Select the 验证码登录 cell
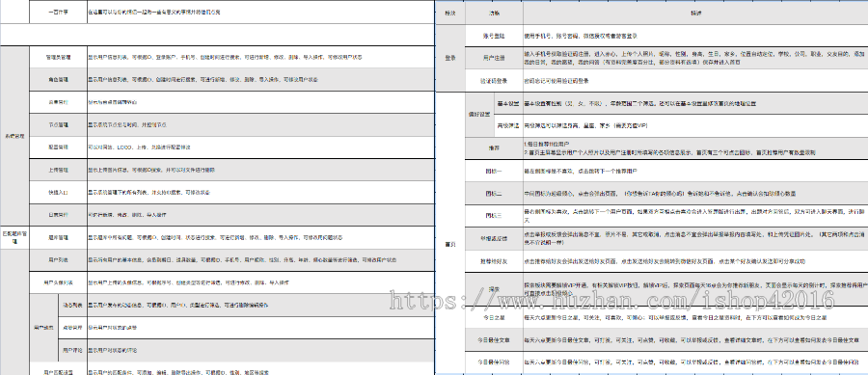868x375 pixels. coord(494,81)
